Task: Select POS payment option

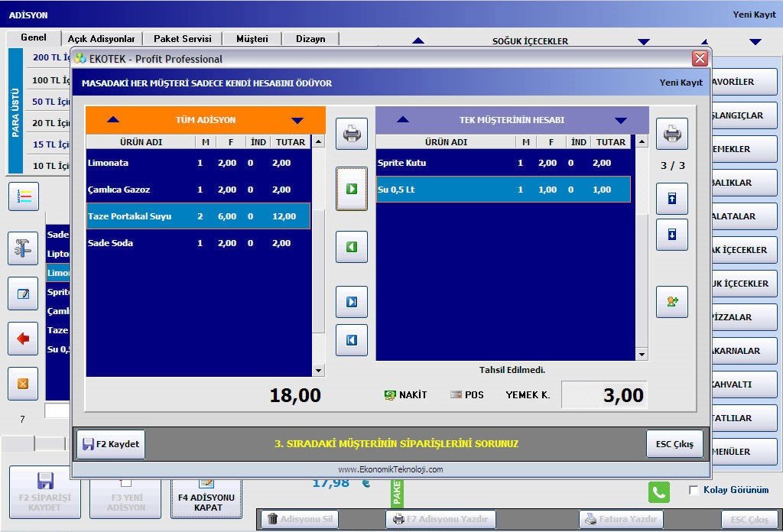Action: 466,395
